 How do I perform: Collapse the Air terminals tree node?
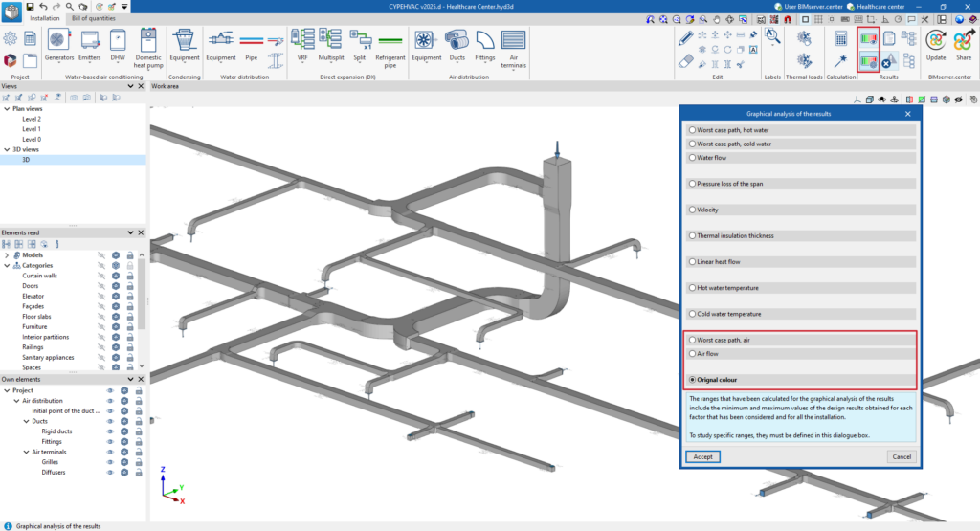pos(27,452)
